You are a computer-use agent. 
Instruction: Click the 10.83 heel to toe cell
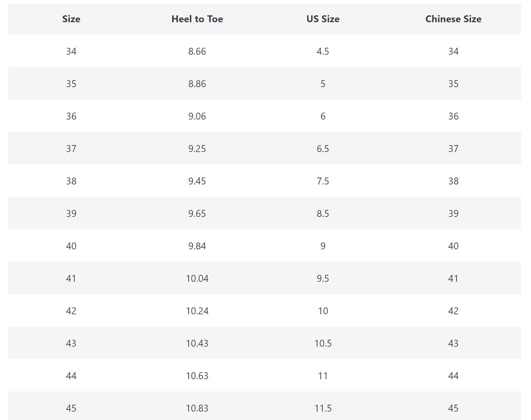197,408
